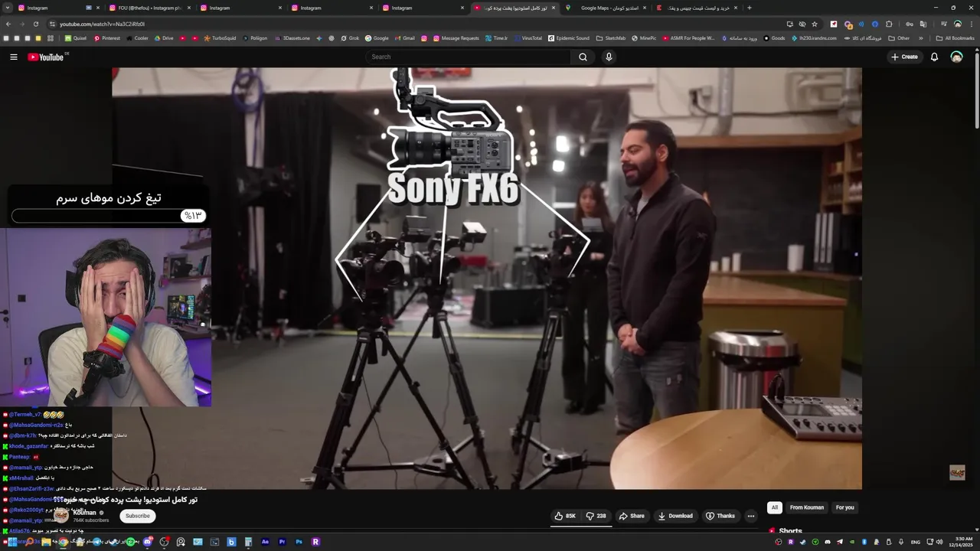Open the calculator icon in taskbar

pyautogui.click(x=248, y=542)
